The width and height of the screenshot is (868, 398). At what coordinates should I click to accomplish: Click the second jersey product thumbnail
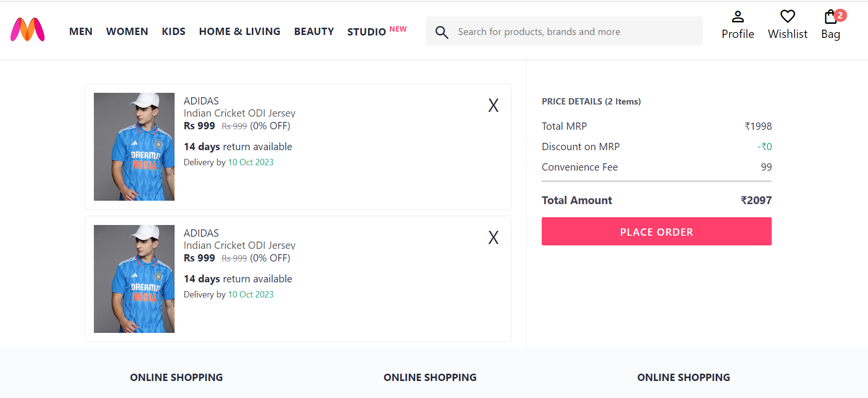(134, 279)
